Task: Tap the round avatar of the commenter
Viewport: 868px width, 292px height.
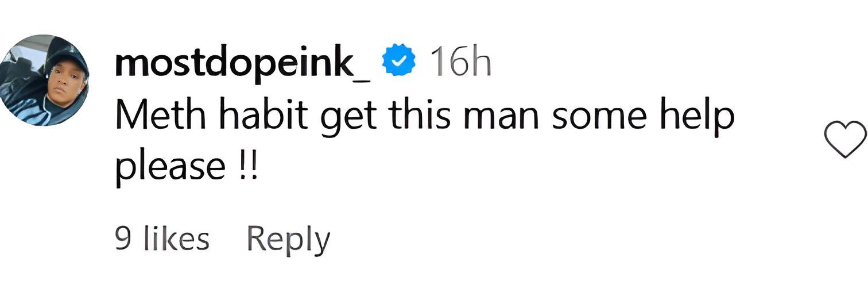Action: (45, 79)
